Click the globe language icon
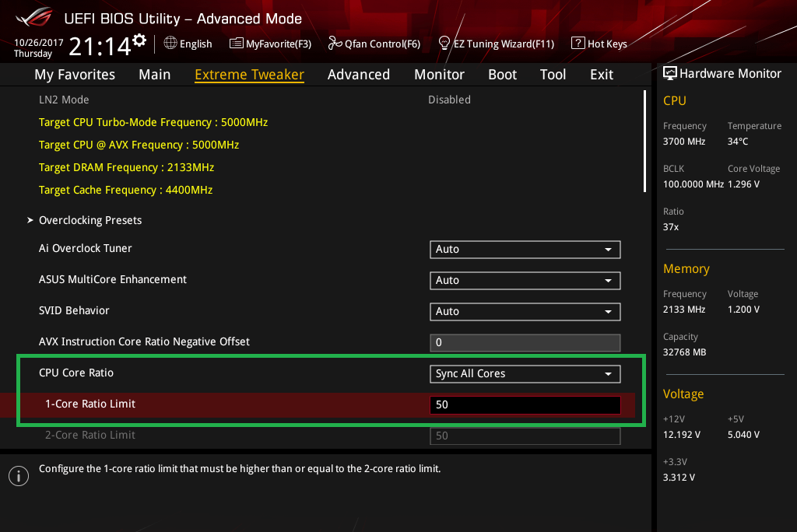 click(170, 44)
